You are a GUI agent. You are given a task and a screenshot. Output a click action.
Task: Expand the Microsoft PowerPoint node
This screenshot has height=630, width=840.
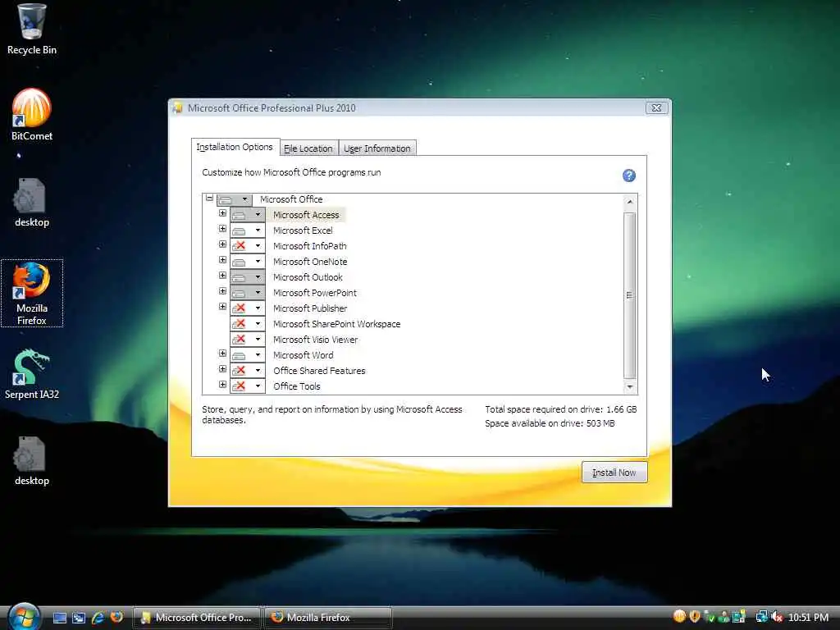[222, 291]
